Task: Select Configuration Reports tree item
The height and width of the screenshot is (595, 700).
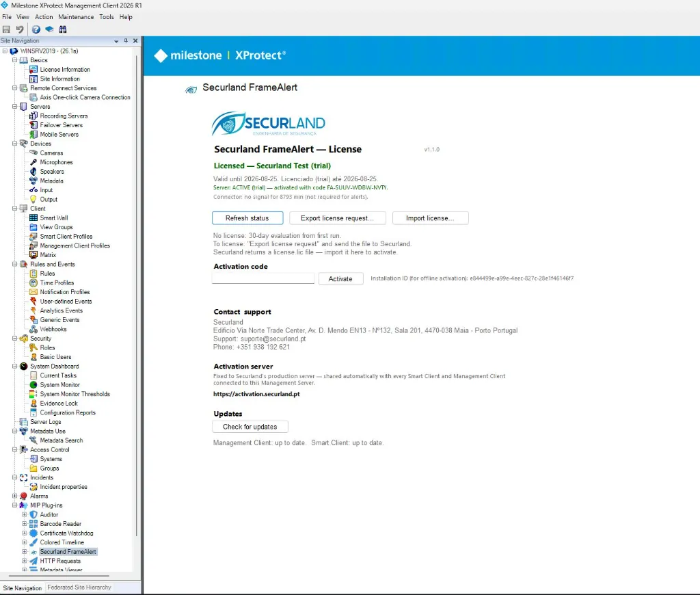Action: point(68,413)
